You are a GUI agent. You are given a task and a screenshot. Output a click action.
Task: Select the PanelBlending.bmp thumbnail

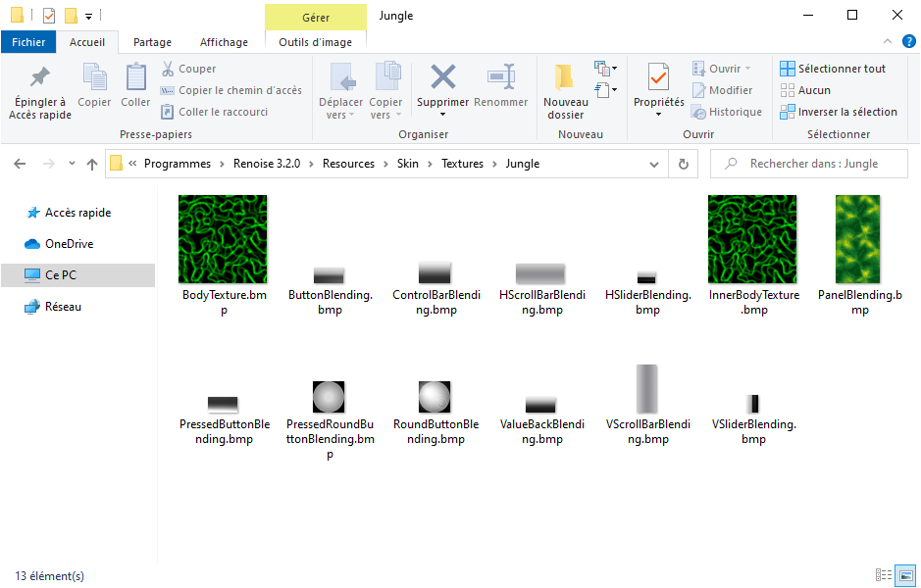click(x=858, y=239)
